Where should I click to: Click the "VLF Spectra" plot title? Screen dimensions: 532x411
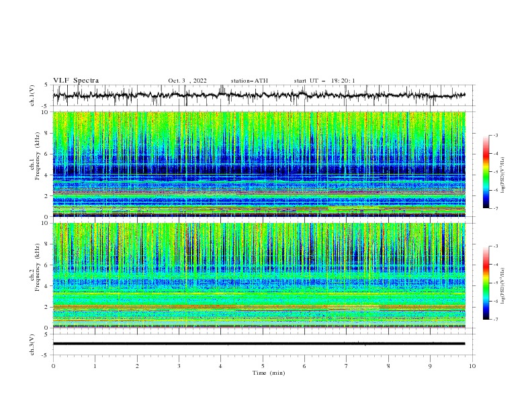76,81
